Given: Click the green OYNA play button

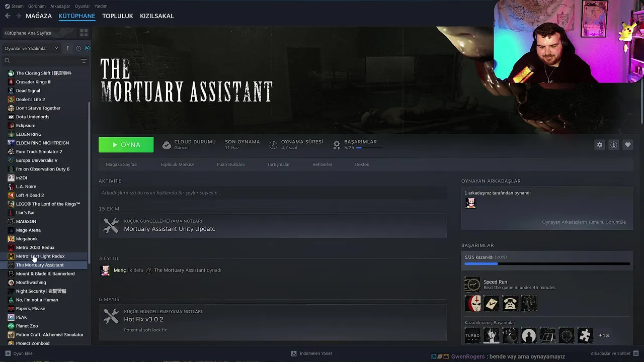Looking at the screenshot, I should click(x=126, y=145).
